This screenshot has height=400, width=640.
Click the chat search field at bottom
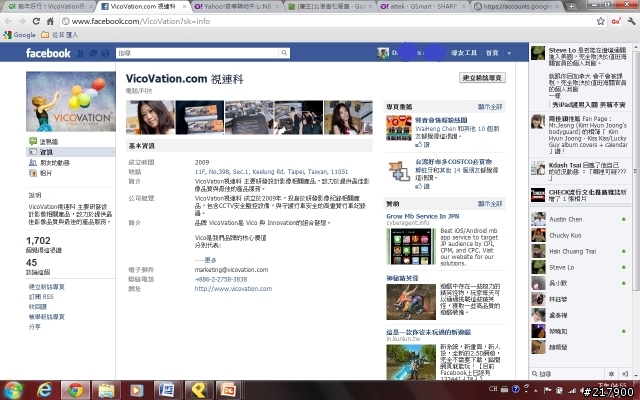[567, 373]
